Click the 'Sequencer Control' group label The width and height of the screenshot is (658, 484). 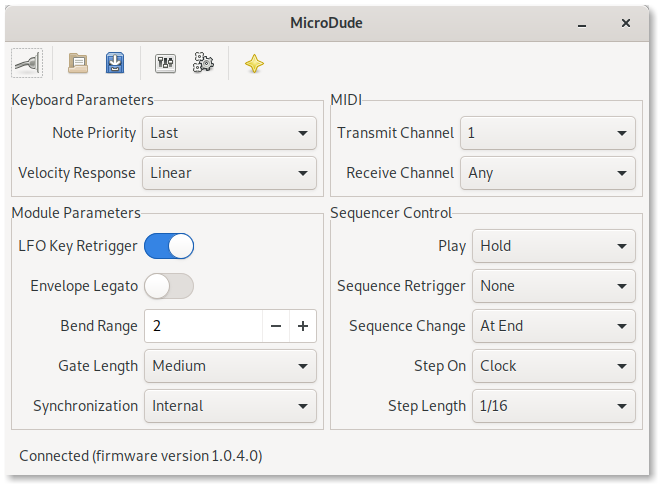coord(391,213)
